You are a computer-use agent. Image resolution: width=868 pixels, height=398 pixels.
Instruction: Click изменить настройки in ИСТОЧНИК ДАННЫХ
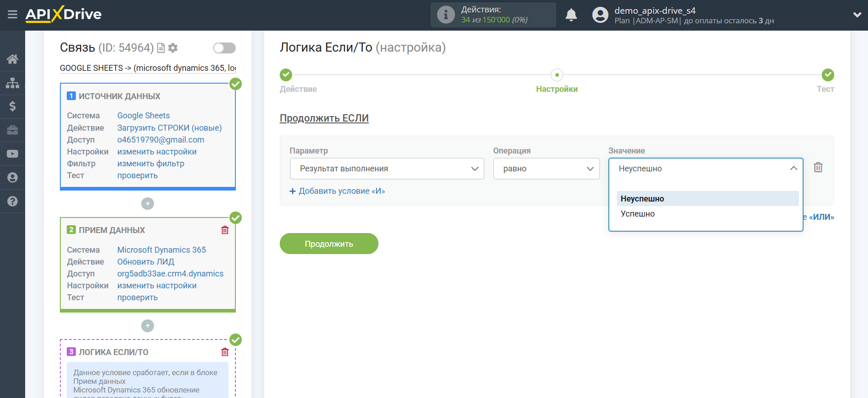click(x=157, y=152)
